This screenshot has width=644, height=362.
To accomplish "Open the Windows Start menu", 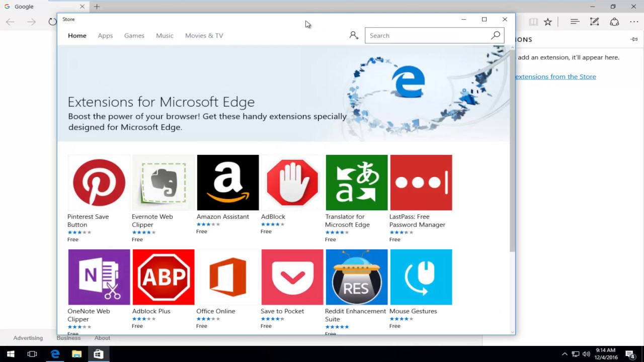I will pos(11,354).
